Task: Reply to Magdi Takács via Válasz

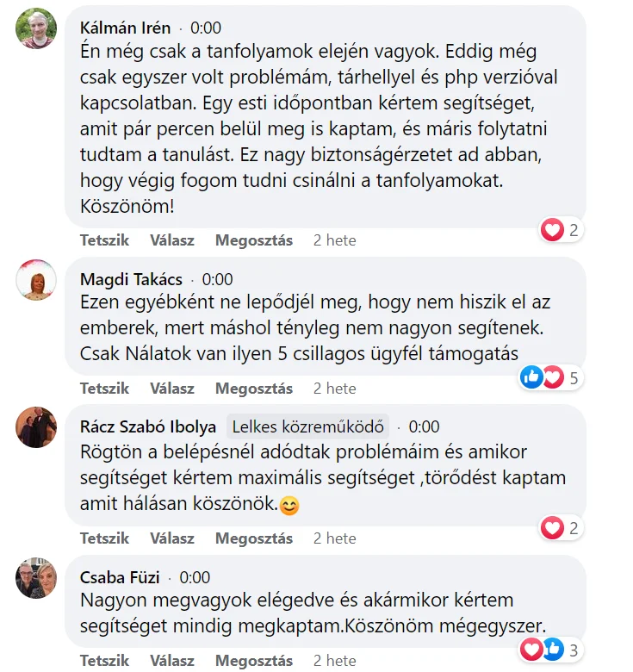Action: click(x=172, y=389)
